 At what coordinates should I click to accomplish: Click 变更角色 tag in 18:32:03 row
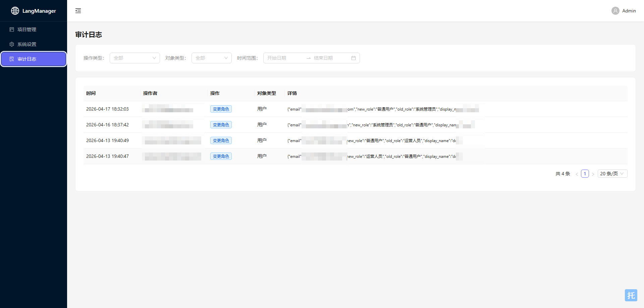click(x=221, y=109)
